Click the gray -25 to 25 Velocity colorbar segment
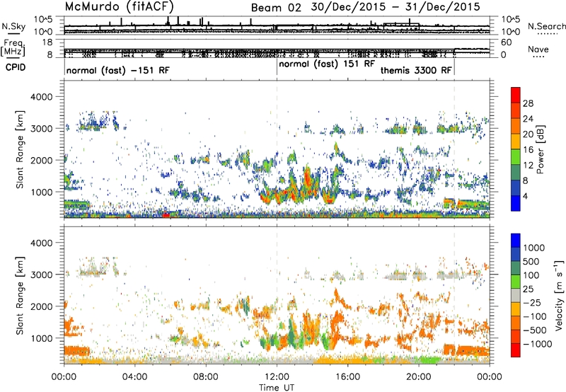The width and height of the screenshot is (566, 392). tap(516, 295)
